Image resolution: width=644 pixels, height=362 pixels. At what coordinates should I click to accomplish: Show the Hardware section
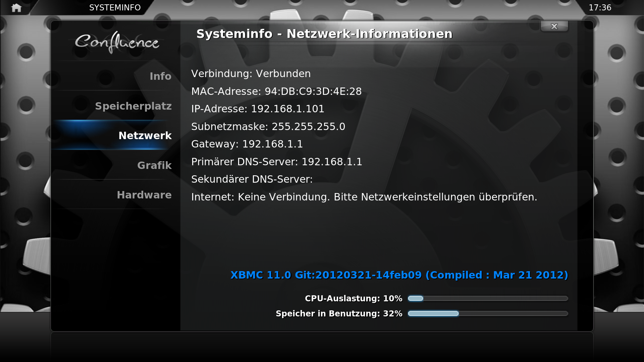[x=144, y=195]
